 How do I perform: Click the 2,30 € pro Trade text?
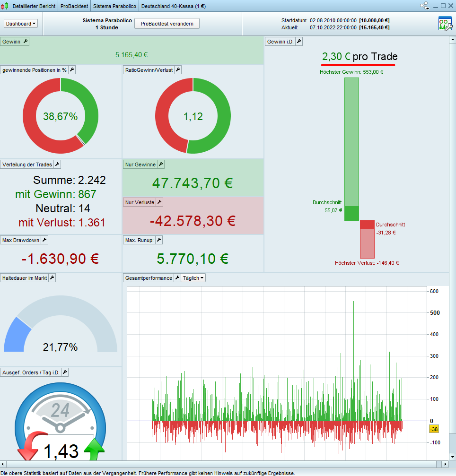360,56
